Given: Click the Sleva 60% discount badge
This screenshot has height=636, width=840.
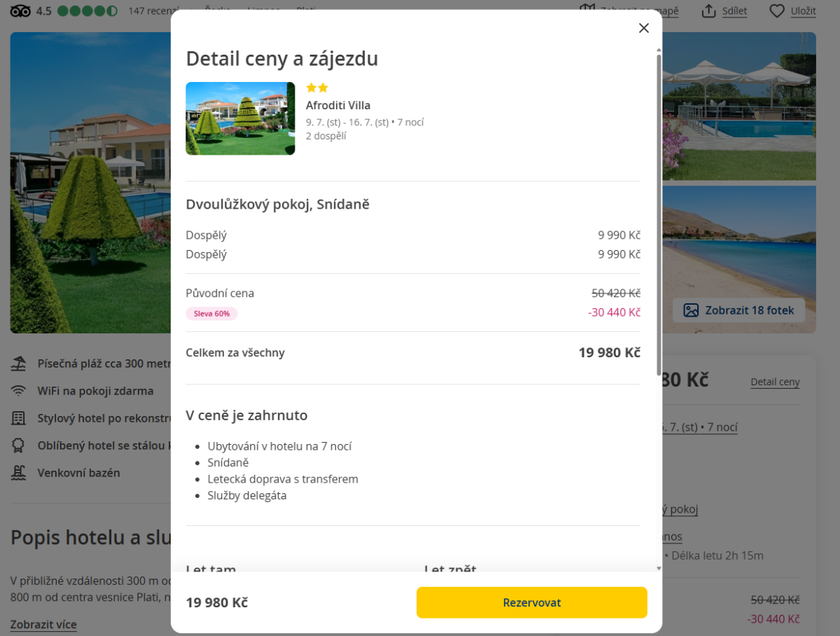Looking at the screenshot, I should pos(211,314).
